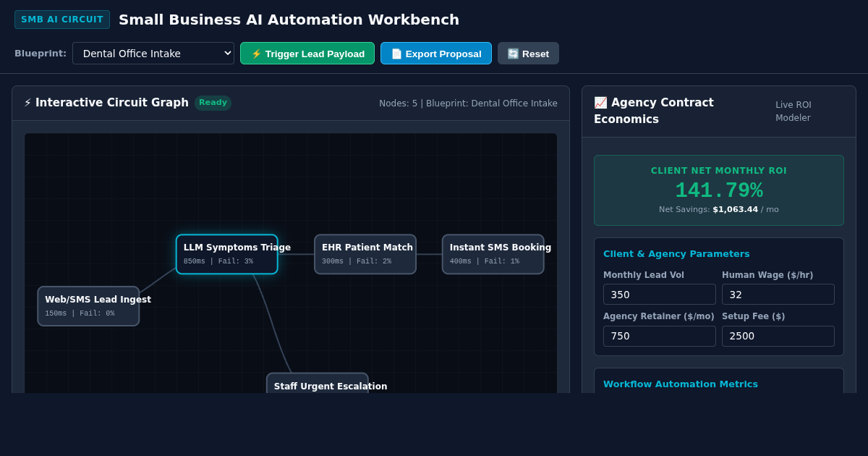Click the Monthly Lead Vol input field
This screenshot has width=868, height=456.
pos(660,295)
